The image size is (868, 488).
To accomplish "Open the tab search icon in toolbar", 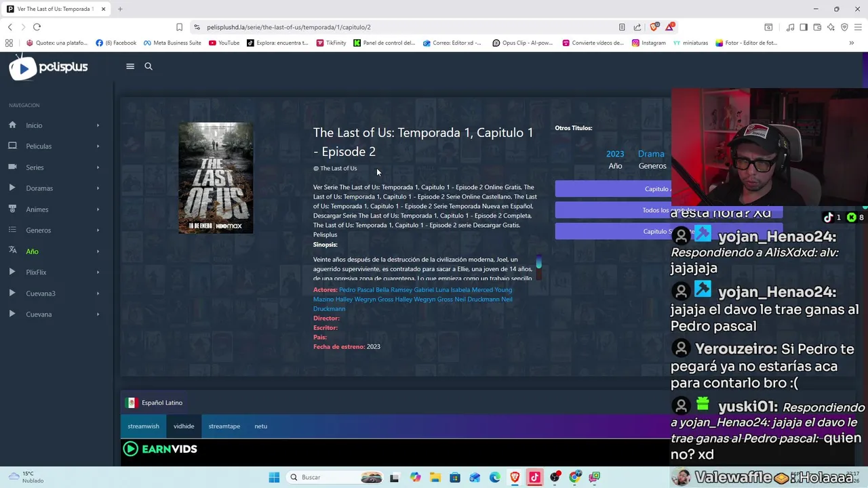I will coord(768,27).
